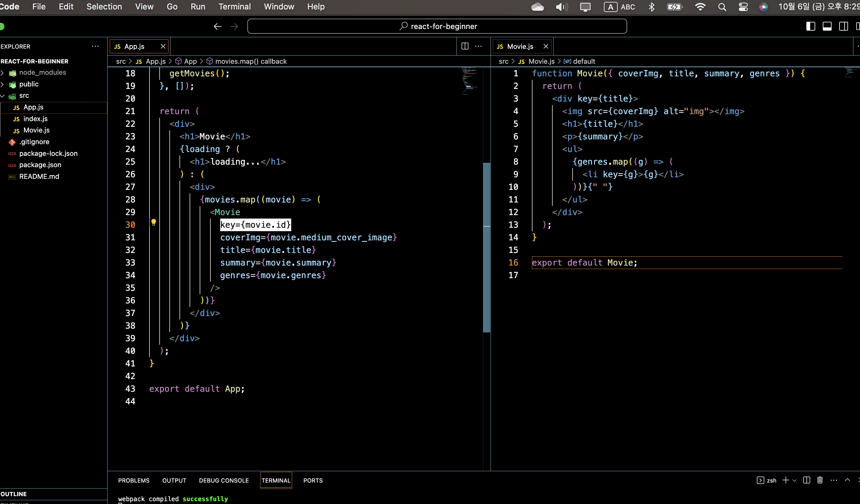
Task: Open the terminal launch profile dropdown arrow
Action: 794,480
